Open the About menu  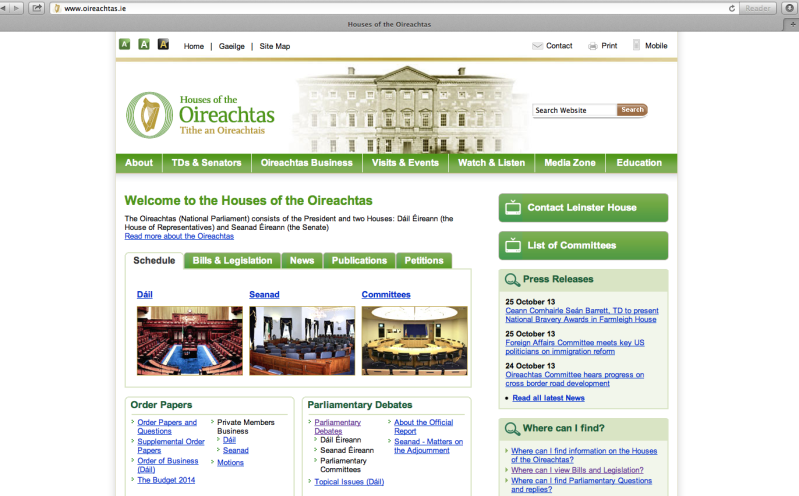click(139, 163)
